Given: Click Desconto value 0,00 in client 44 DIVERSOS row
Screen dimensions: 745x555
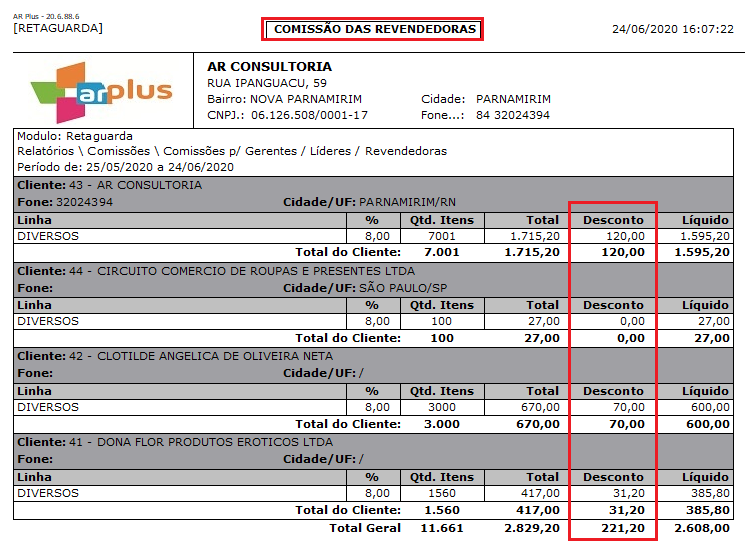Looking at the screenshot, I should coord(632,321).
